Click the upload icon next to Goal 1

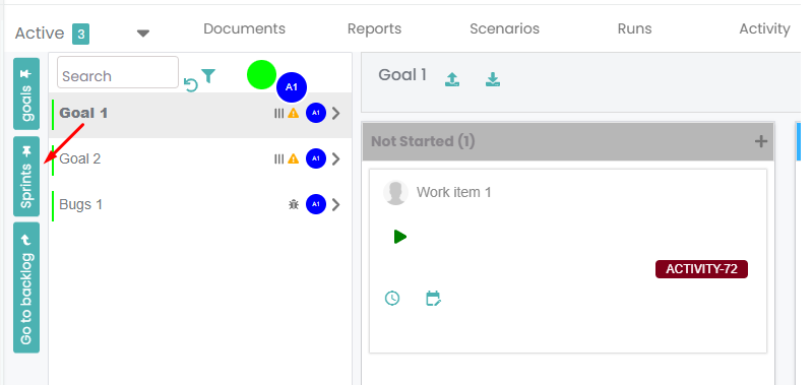[452, 79]
